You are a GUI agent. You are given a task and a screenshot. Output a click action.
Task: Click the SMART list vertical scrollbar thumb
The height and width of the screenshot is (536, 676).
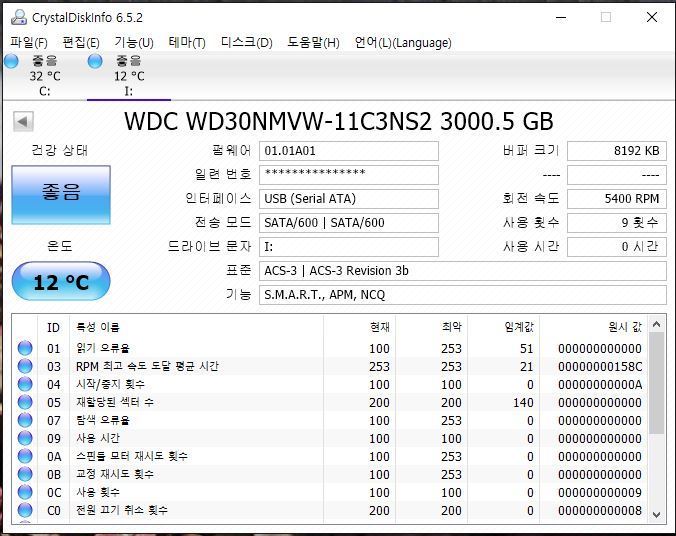click(x=657, y=383)
